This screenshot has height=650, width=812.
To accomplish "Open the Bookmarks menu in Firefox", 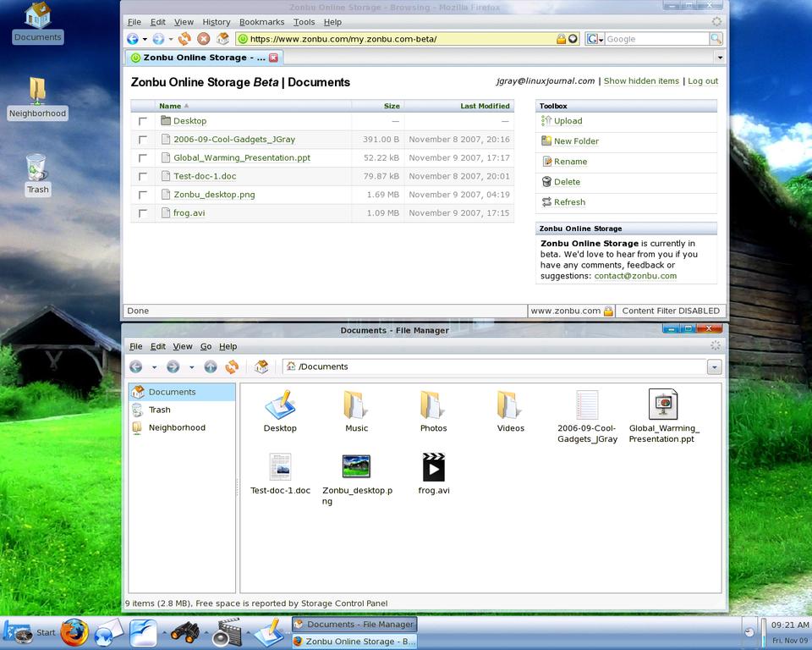I will (x=261, y=22).
